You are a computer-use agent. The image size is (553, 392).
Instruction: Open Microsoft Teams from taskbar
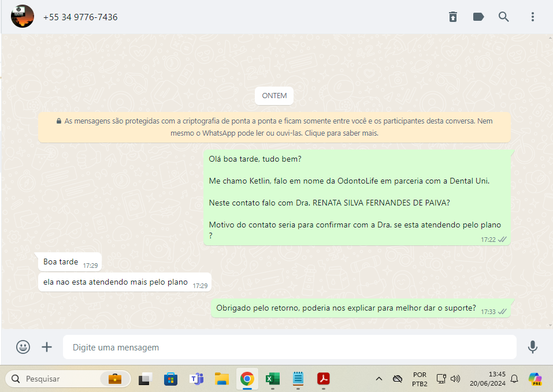(x=196, y=379)
